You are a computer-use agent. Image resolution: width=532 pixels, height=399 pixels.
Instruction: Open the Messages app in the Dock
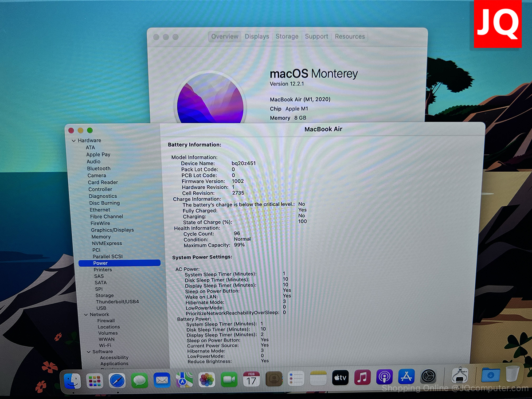click(140, 381)
